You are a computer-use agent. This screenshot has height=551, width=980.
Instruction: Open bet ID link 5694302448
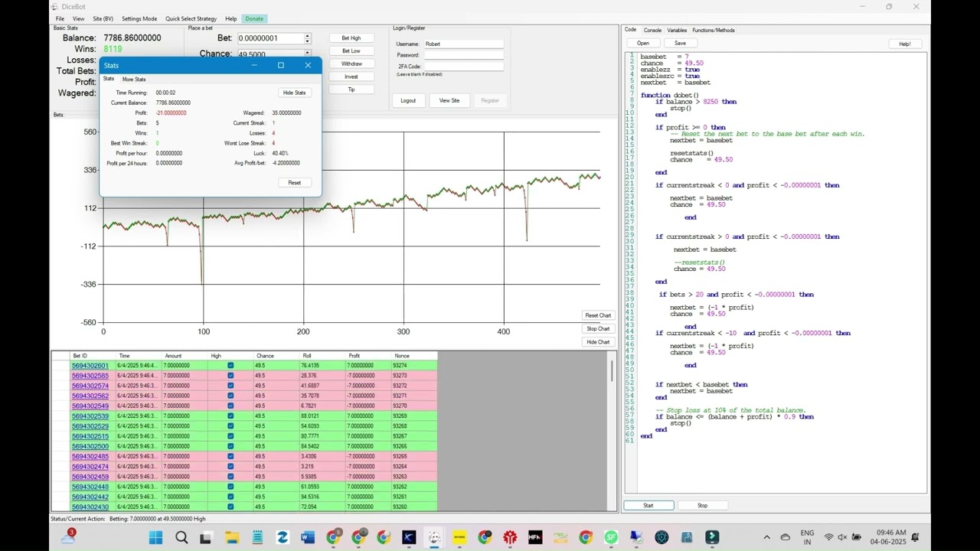click(90, 487)
